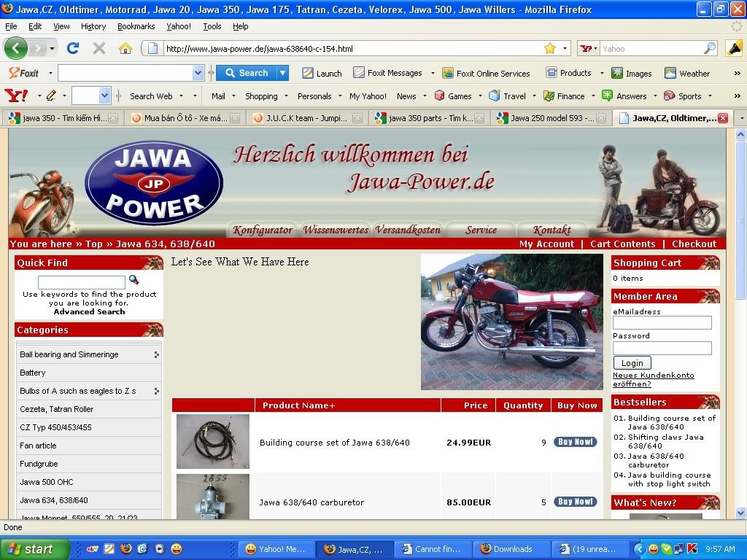Click the Foxit Launch icon
747x560 pixels.
(322, 73)
